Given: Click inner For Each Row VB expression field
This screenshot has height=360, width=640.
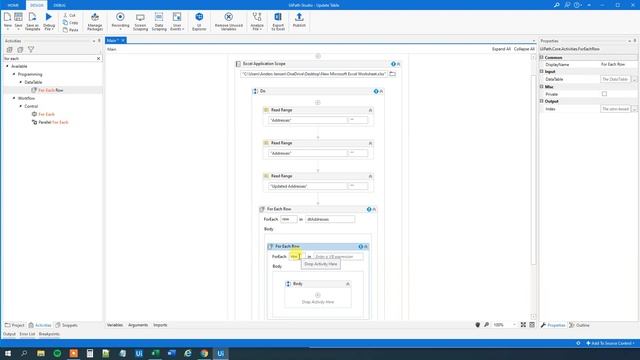Looking at the screenshot, I should click(338, 257).
